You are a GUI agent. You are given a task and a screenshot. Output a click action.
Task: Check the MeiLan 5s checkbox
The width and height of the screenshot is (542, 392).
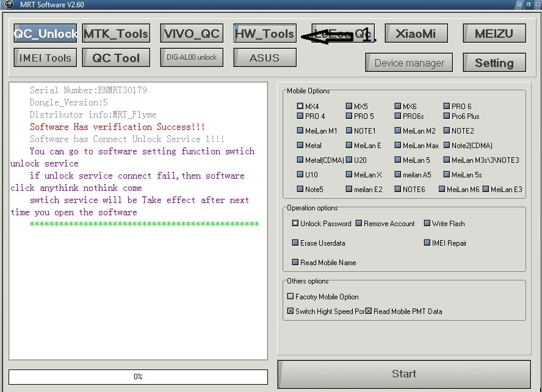pos(447,174)
